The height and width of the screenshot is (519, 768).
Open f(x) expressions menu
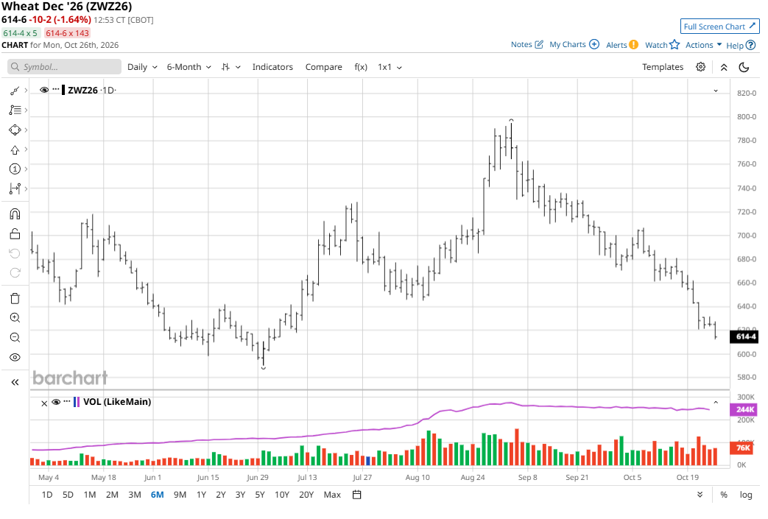pos(360,67)
